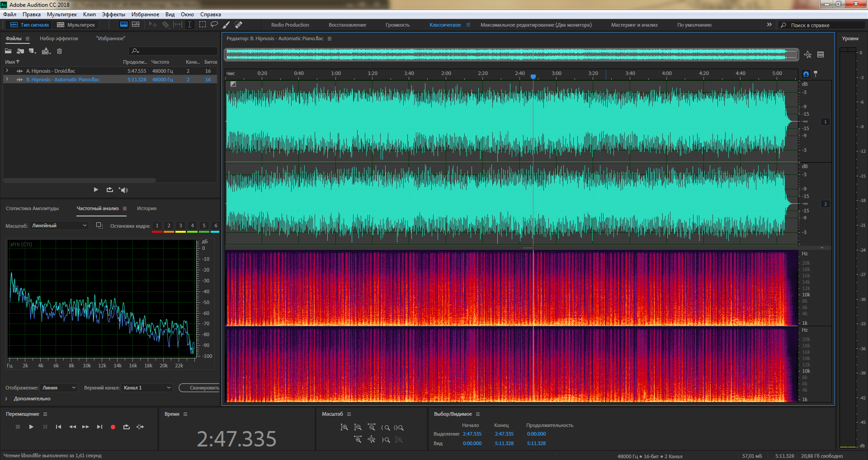Click the Zoom Out Amplitude icon
The image size is (868, 460).
tap(358, 427)
